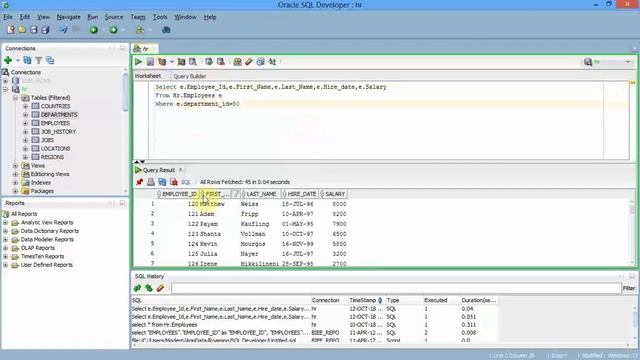Expand the Views node
Screen dimensions: 640x360
tap(16, 166)
